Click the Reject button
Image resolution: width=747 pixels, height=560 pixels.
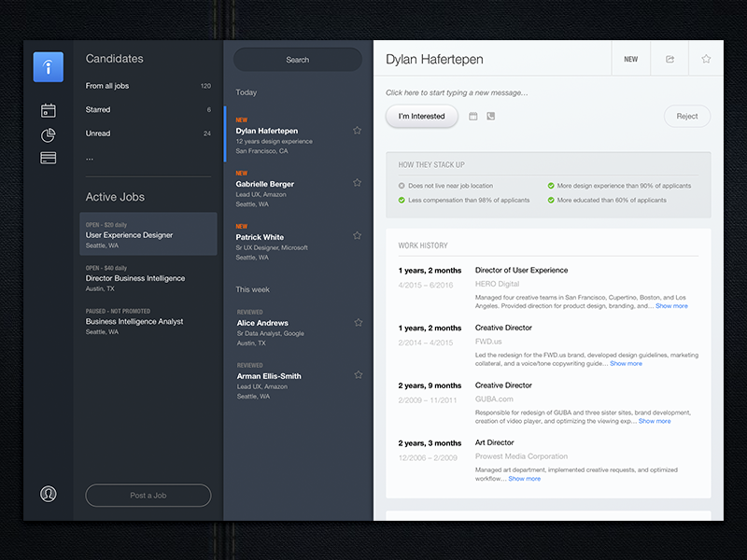point(687,116)
